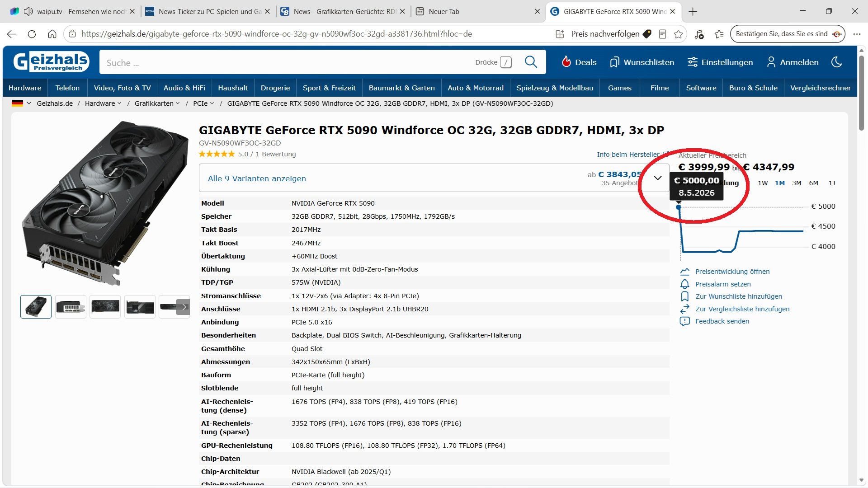Viewport: 868px width, 488px height.
Task: Open the Software category
Action: pos(701,88)
